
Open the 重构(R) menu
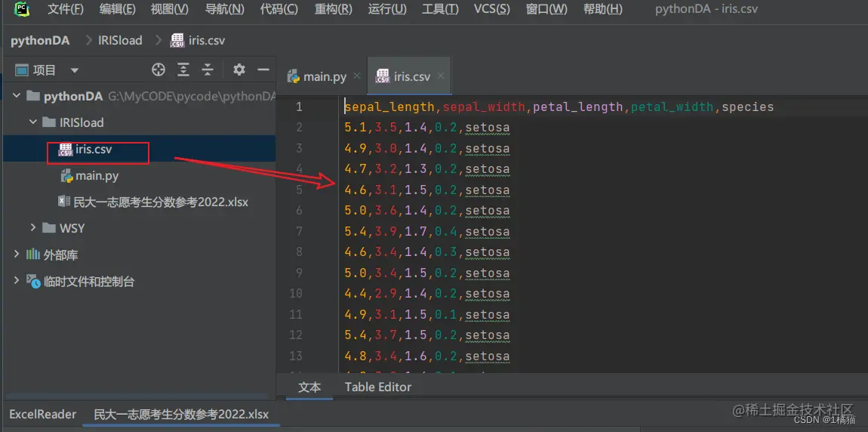[x=334, y=9]
